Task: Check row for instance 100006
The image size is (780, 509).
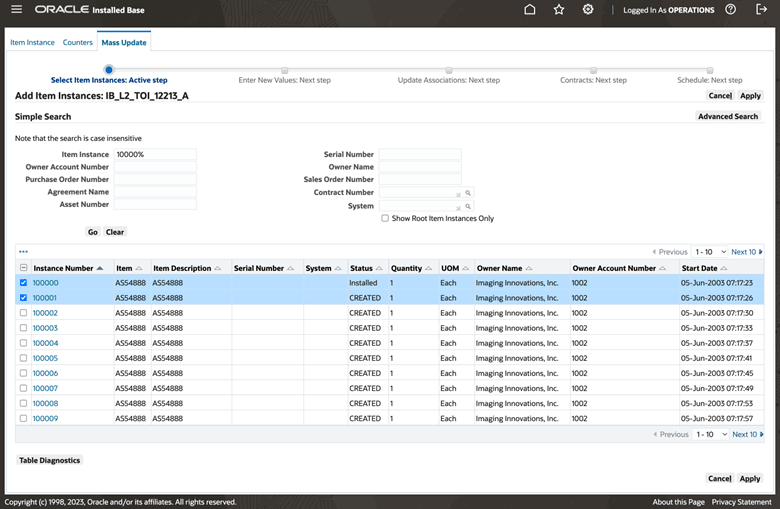Action: click(23, 373)
